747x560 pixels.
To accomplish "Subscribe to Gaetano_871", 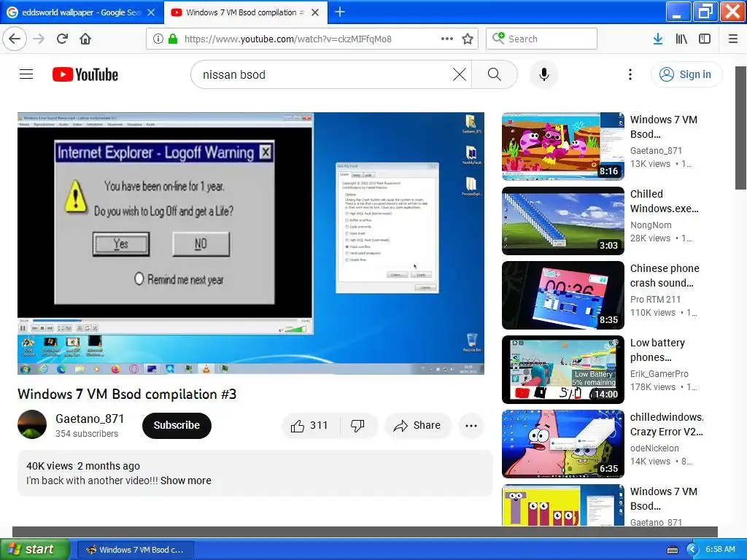I will coord(177,425).
